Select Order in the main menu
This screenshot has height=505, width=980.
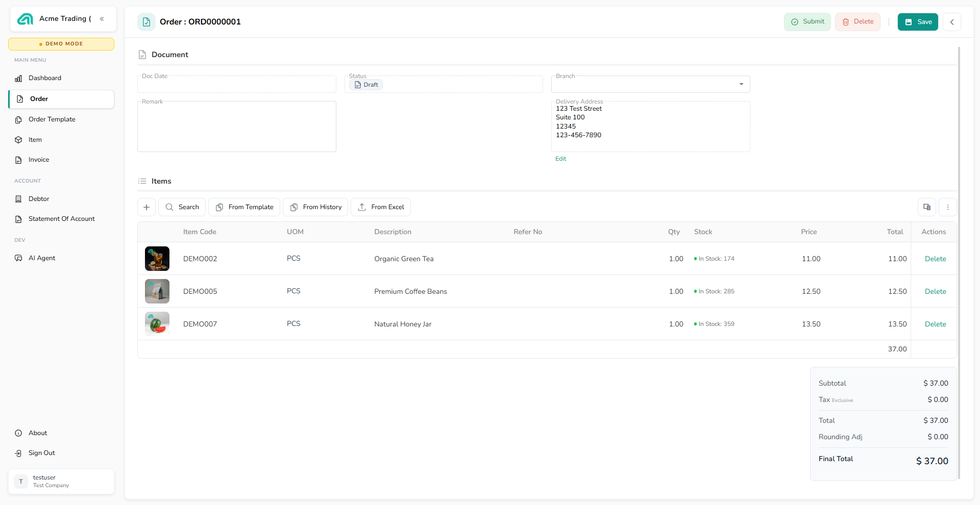tap(61, 99)
